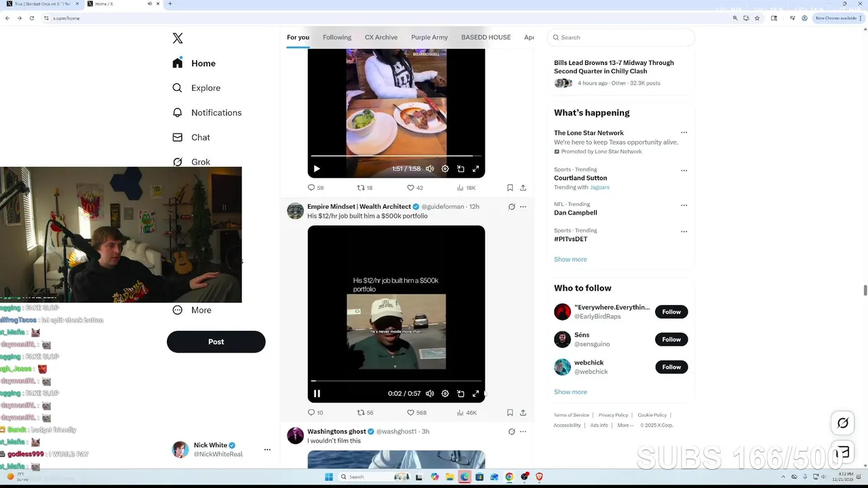Image resolution: width=868 pixels, height=488 pixels.
Task: Open Nick White account menu dots
Action: point(267,449)
